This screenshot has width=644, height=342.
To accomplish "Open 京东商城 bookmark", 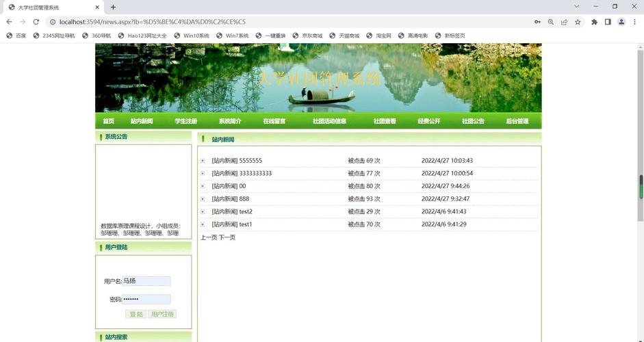I will point(307,36).
